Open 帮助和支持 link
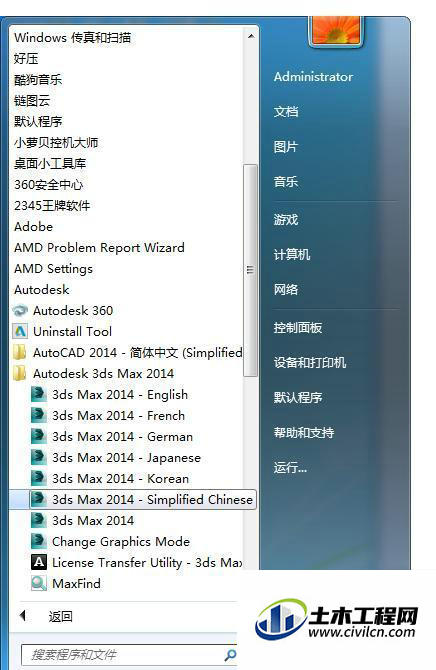436x670 pixels. click(x=304, y=433)
